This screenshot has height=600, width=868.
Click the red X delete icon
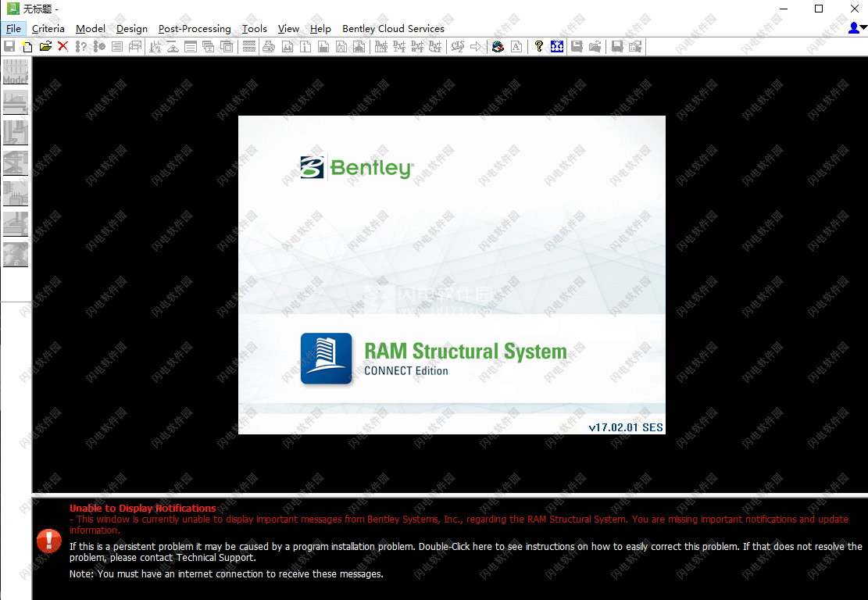tap(63, 47)
